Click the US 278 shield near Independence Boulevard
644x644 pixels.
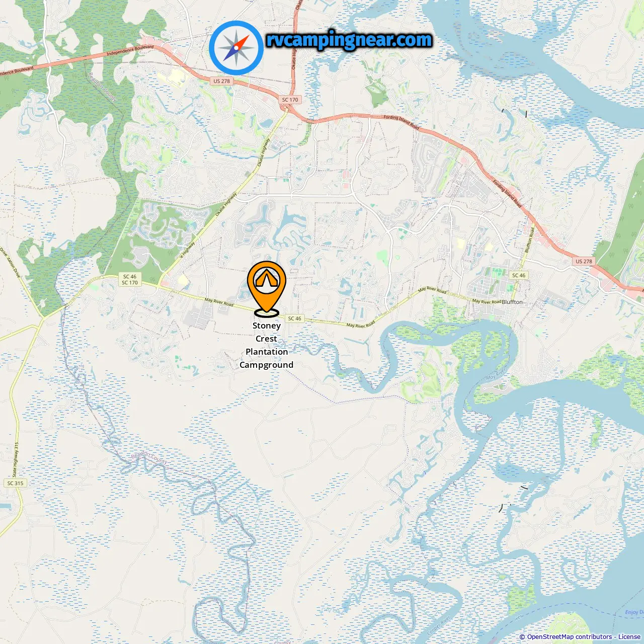click(x=221, y=81)
